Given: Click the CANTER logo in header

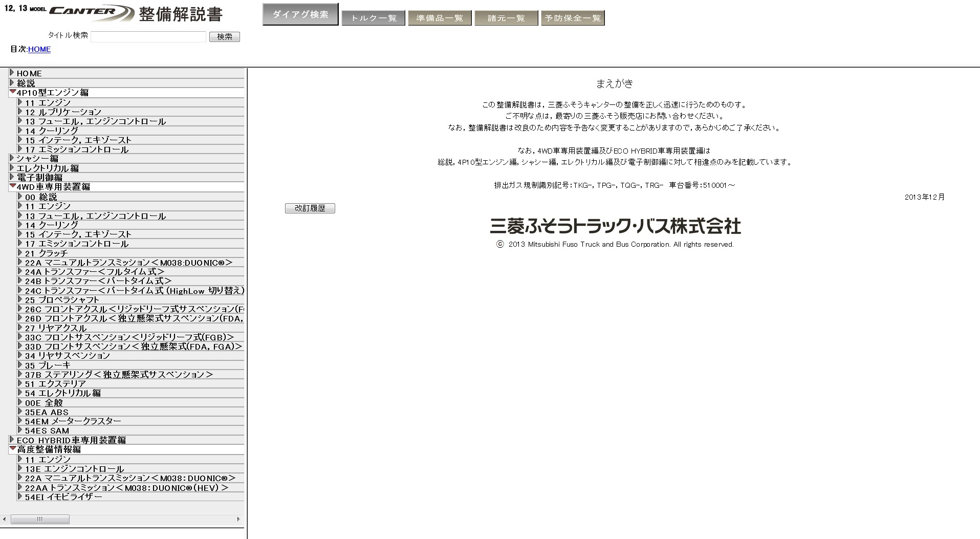Looking at the screenshot, I should 92,13.
